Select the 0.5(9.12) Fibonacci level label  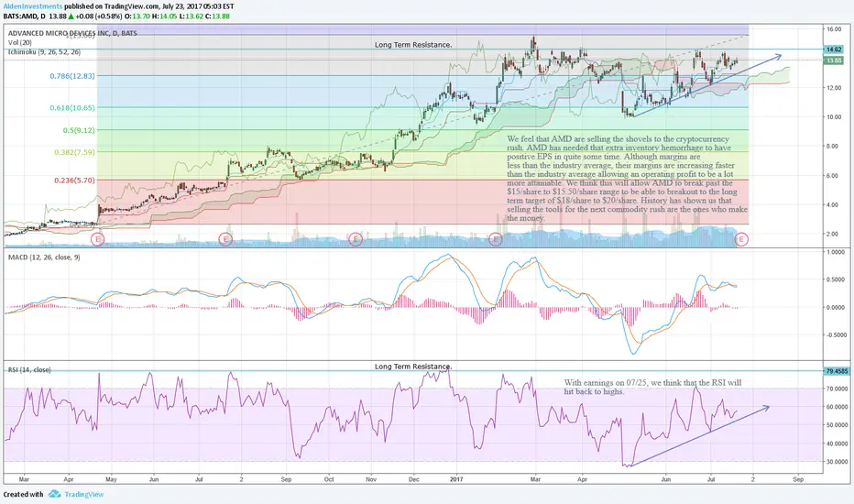(79, 130)
